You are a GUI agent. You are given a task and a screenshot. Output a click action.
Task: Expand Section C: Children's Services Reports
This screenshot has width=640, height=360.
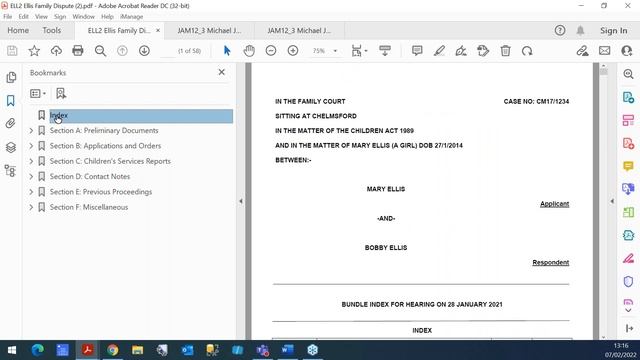click(31, 161)
